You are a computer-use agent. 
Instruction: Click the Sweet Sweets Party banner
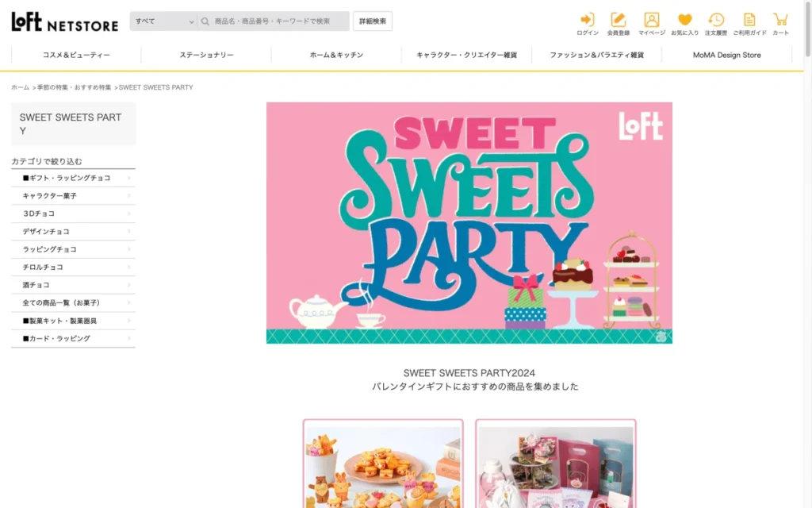(469, 222)
